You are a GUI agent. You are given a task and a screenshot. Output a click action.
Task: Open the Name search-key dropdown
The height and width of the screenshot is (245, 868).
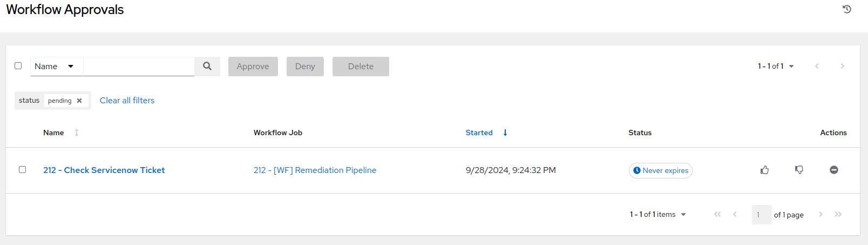(x=56, y=67)
